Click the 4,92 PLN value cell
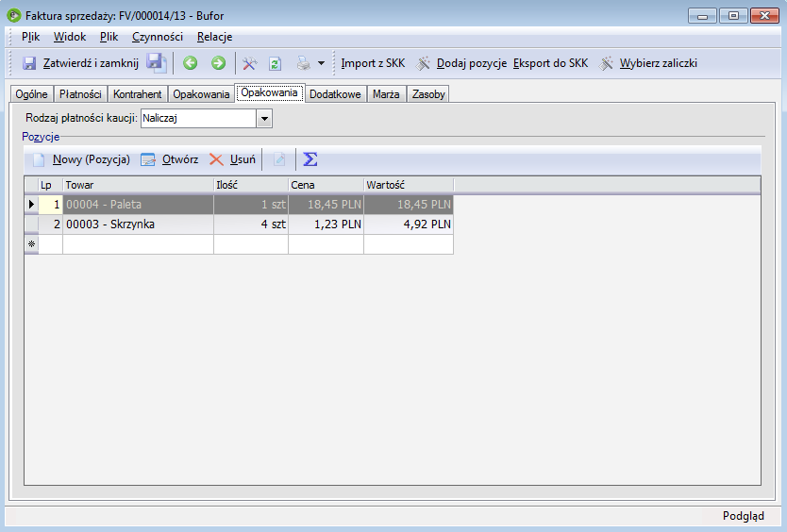The height and width of the screenshot is (532, 787). coord(409,224)
